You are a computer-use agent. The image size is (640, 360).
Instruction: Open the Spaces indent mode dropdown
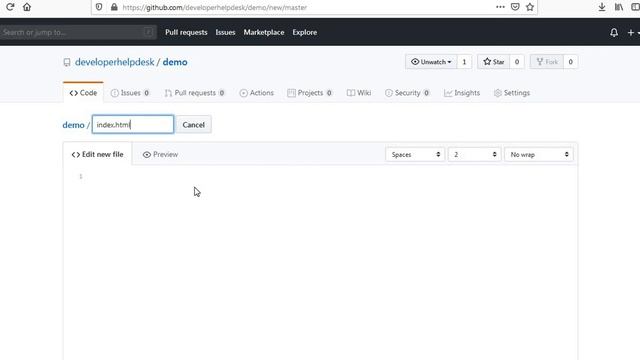(415, 154)
